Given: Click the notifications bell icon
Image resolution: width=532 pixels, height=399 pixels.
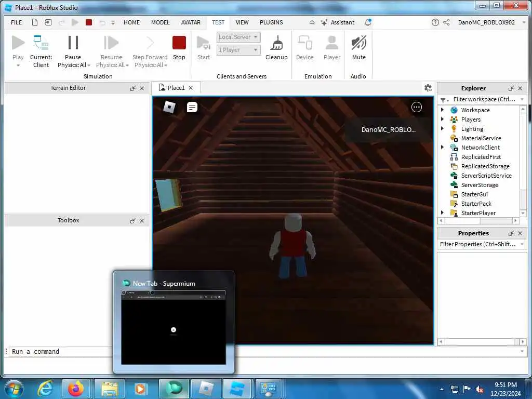Looking at the screenshot, I should (x=368, y=22).
